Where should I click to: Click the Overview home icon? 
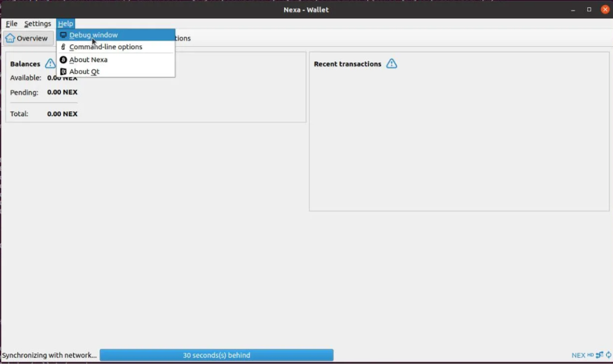click(x=10, y=38)
